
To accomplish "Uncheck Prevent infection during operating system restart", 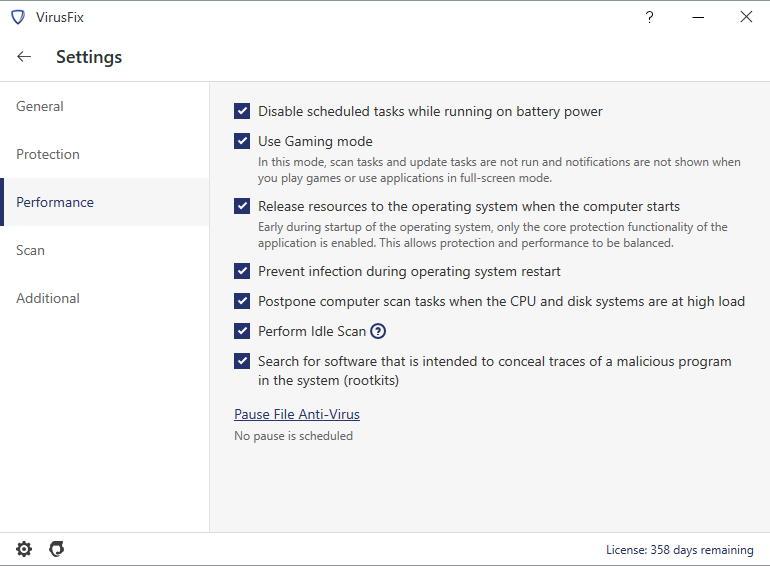I will point(242,271).
